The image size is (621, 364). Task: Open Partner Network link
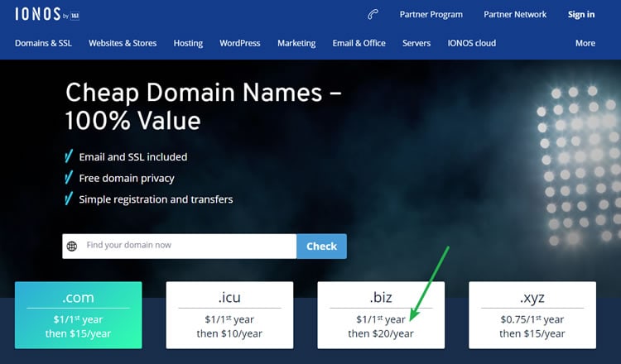pos(515,15)
